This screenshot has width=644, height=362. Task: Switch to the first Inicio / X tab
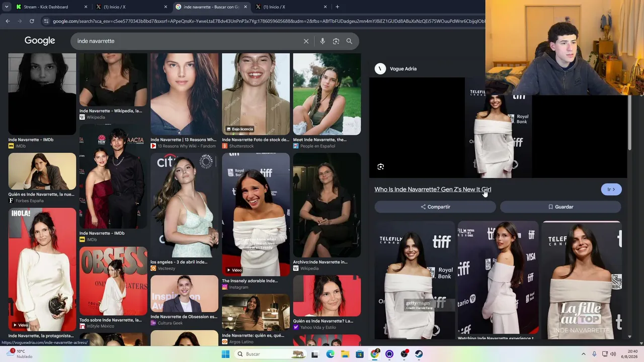(x=132, y=7)
